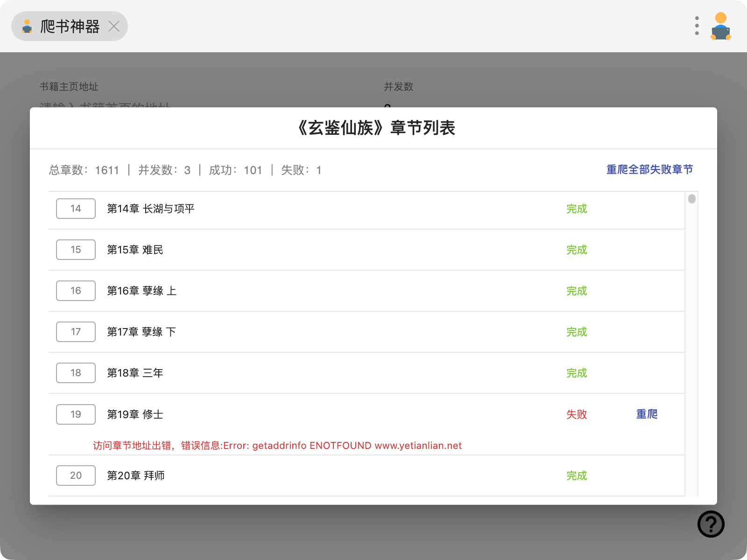
Task: Select row 第17章 孽缘 下
Action: pyautogui.click(x=366, y=332)
